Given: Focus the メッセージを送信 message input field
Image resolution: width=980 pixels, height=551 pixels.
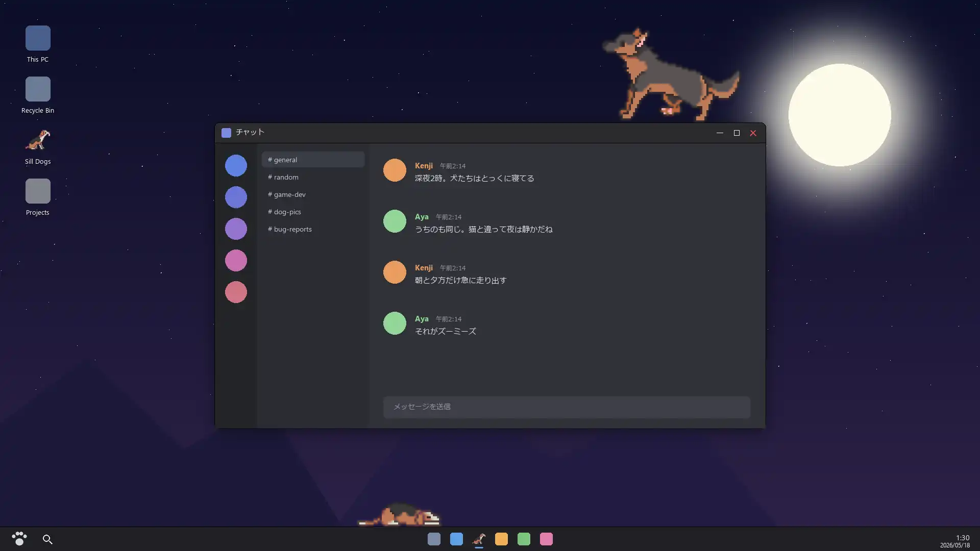Looking at the screenshot, I should [x=567, y=407].
